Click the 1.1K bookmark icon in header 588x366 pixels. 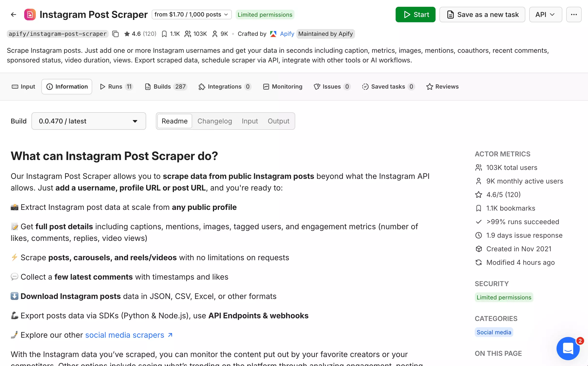[164, 34]
